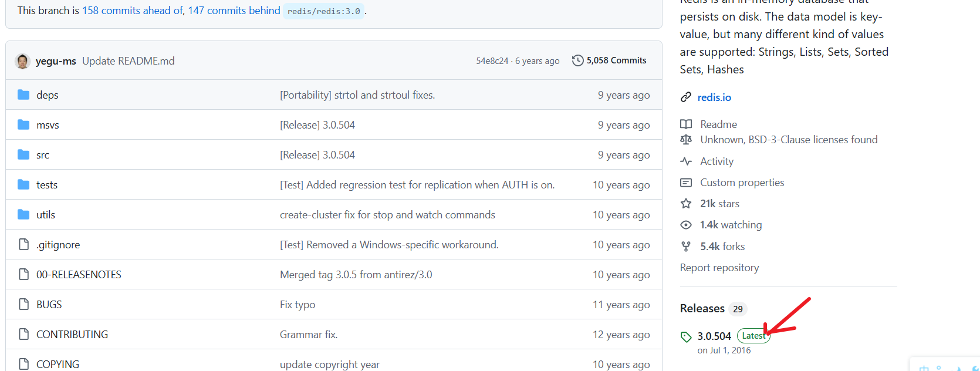The width and height of the screenshot is (980, 371).
Task: Click the .gitignore file icon
Action: click(x=23, y=244)
